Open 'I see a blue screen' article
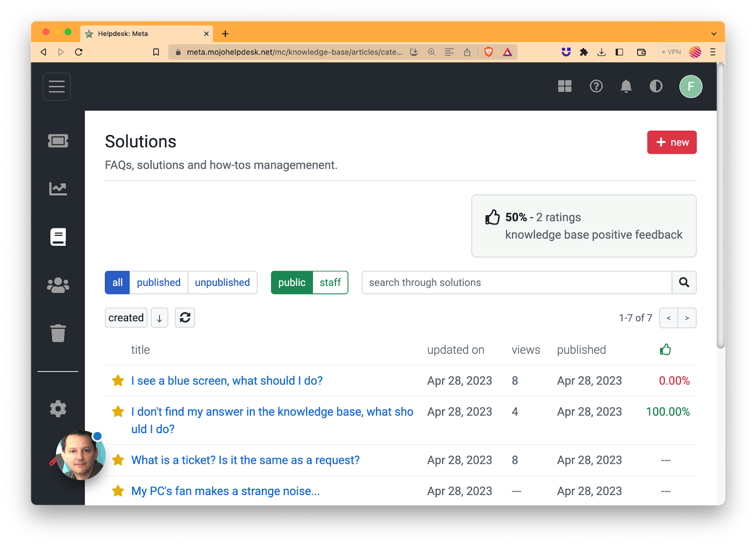The height and width of the screenshot is (546, 756). [x=227, y=381]
